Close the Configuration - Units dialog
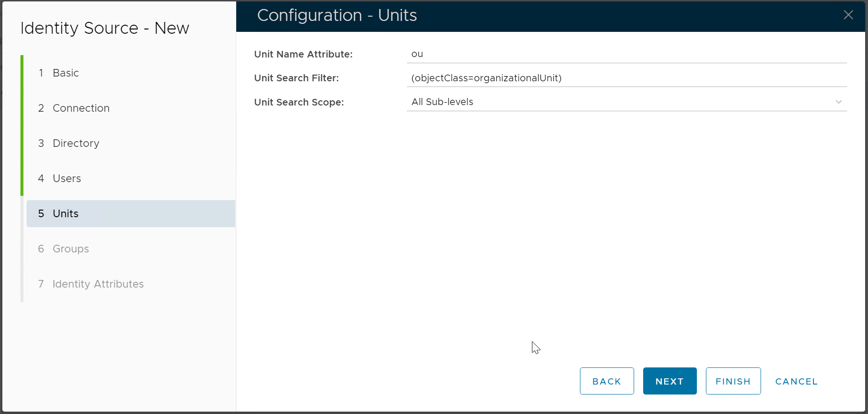868x414 pixels. click(848, 15)
